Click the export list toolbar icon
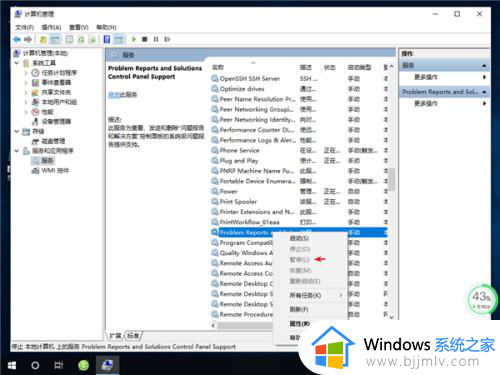 pyautogui.click(x=92, y=39)
